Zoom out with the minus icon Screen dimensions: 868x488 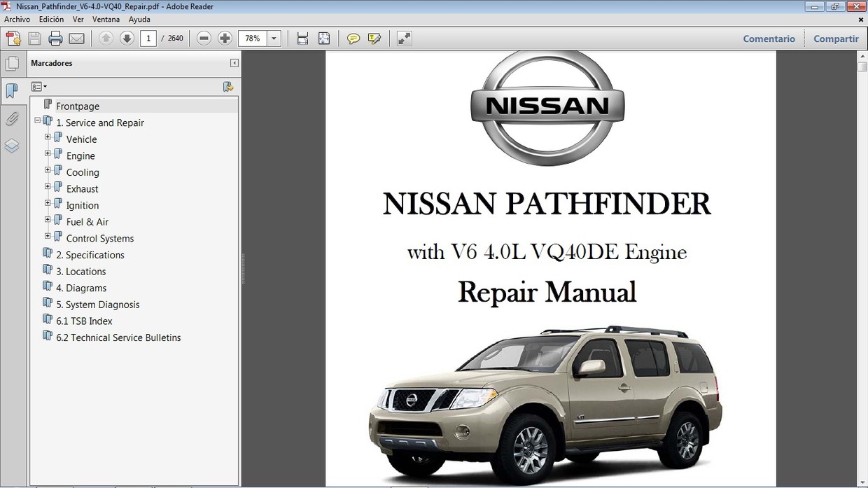click(x=204, y=39)
